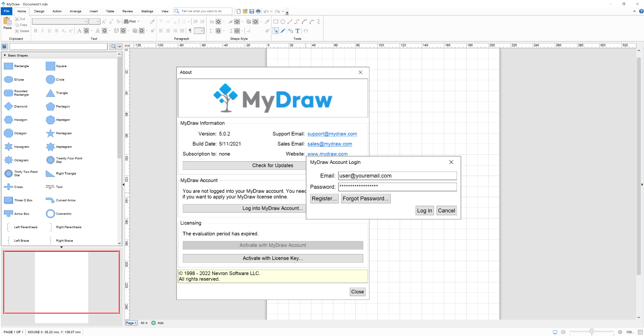Click the library menu icon beside search box

point(5,46)
